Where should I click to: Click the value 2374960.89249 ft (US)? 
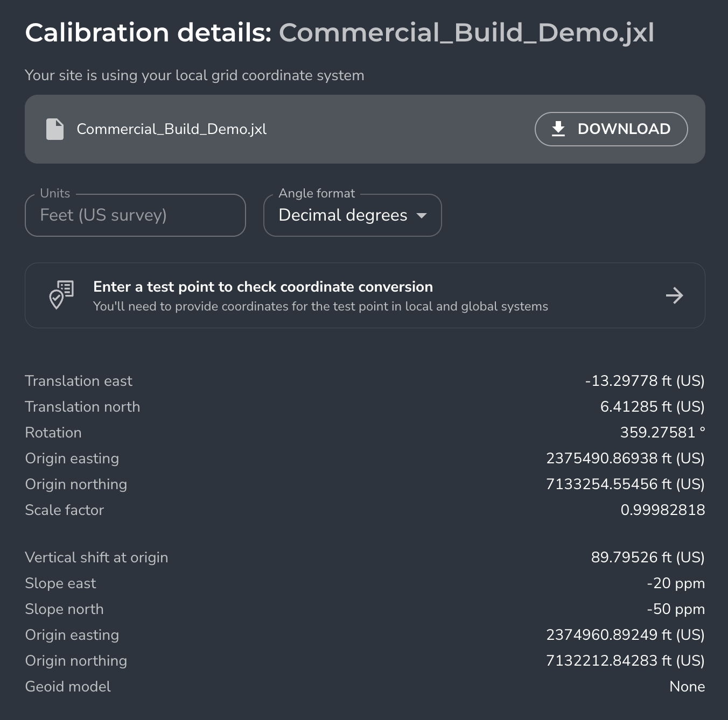coord(626,635)
